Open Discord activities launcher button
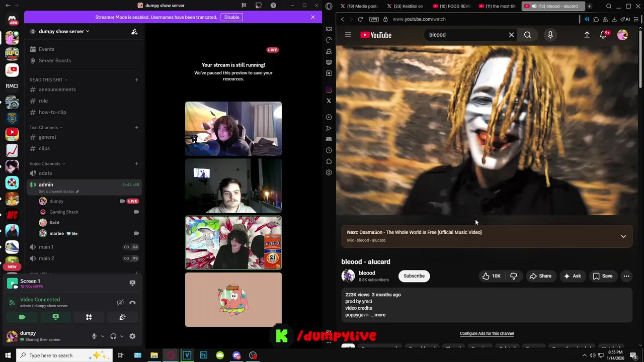Image resolution: width=644 pixels, height=362 pixels. coord(89,317)
